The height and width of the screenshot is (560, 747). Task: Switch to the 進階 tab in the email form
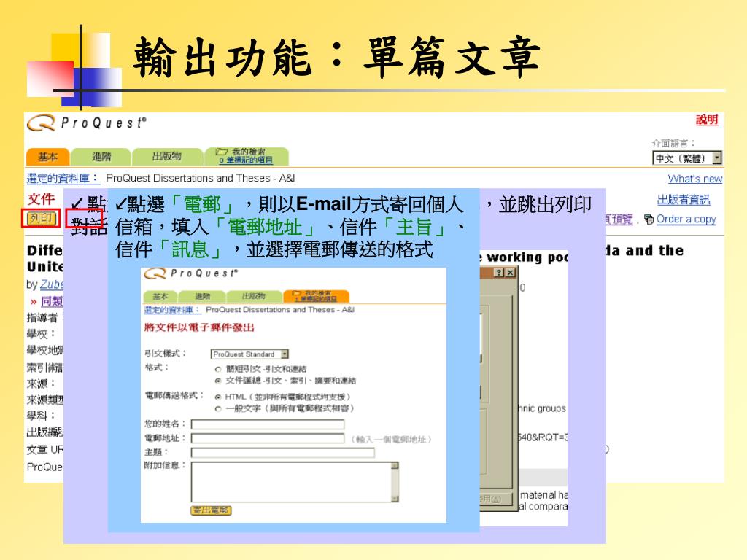(203, 296)
